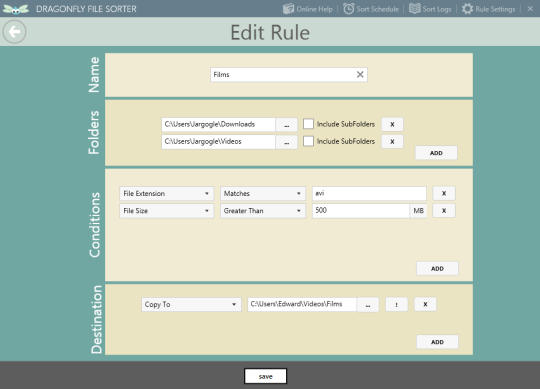Edit the Downloads folder path
Image resolution: width=540 pixels, height=389 pixels.
coord(218,124)
